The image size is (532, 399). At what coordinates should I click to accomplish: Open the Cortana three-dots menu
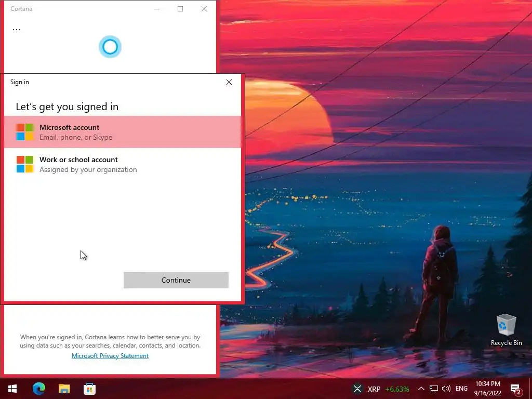(17, 29)
